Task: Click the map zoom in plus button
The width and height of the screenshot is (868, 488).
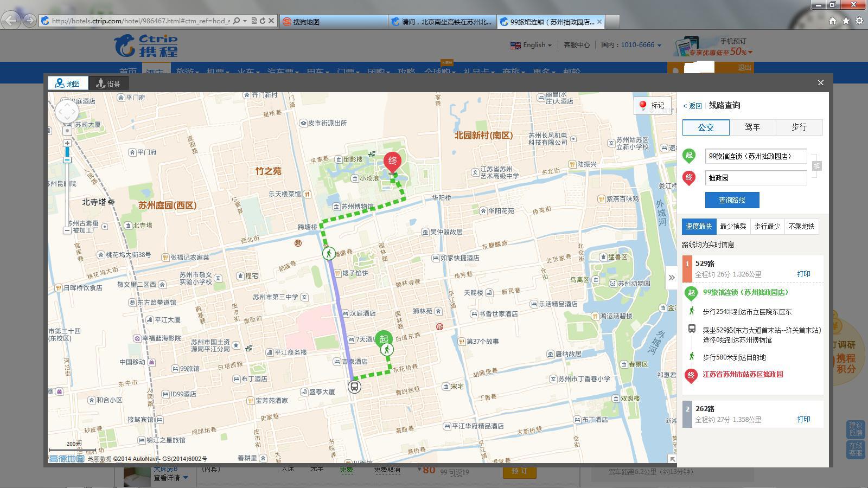Action: coord(67,143)
